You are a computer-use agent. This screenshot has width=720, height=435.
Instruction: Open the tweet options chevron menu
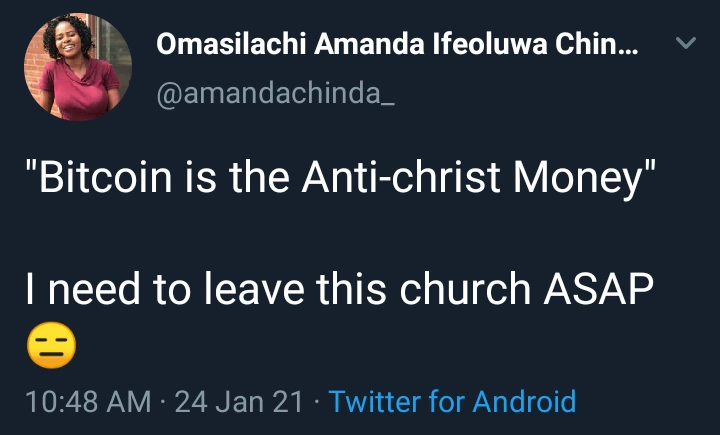[x=686, y=43]
